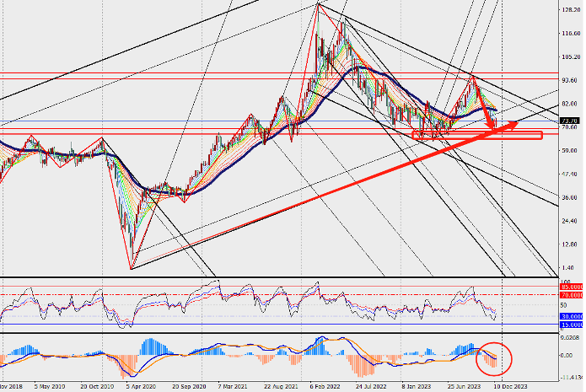
Task: Click the 1.40 price axis label
Action: [567, 267]
